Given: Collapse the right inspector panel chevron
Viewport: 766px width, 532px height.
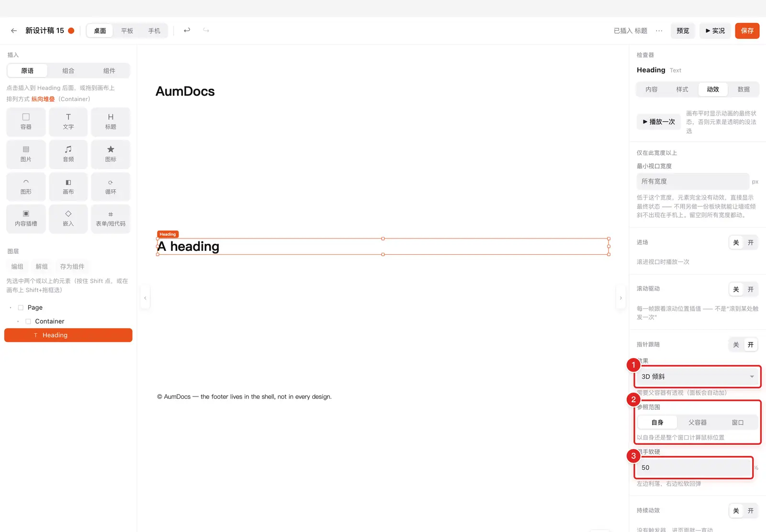Looking at the screenshot, I should tap(621, 298).
